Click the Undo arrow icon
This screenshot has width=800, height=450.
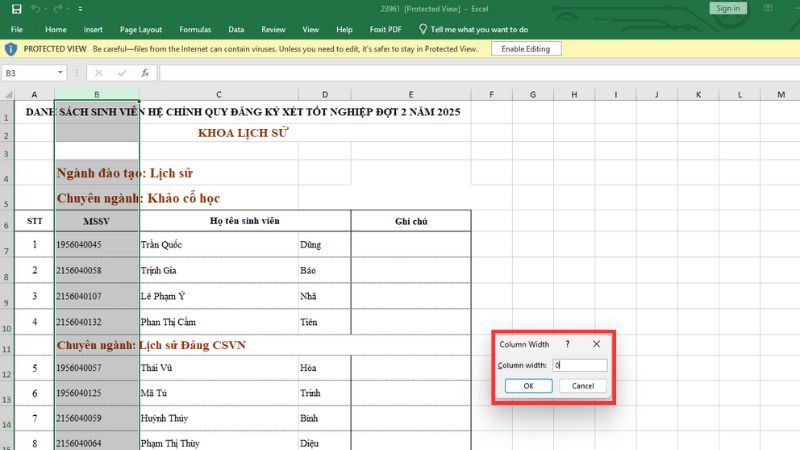34,8
